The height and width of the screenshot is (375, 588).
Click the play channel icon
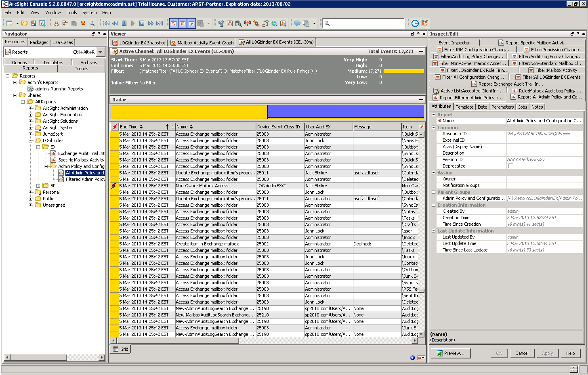(133, 23)
